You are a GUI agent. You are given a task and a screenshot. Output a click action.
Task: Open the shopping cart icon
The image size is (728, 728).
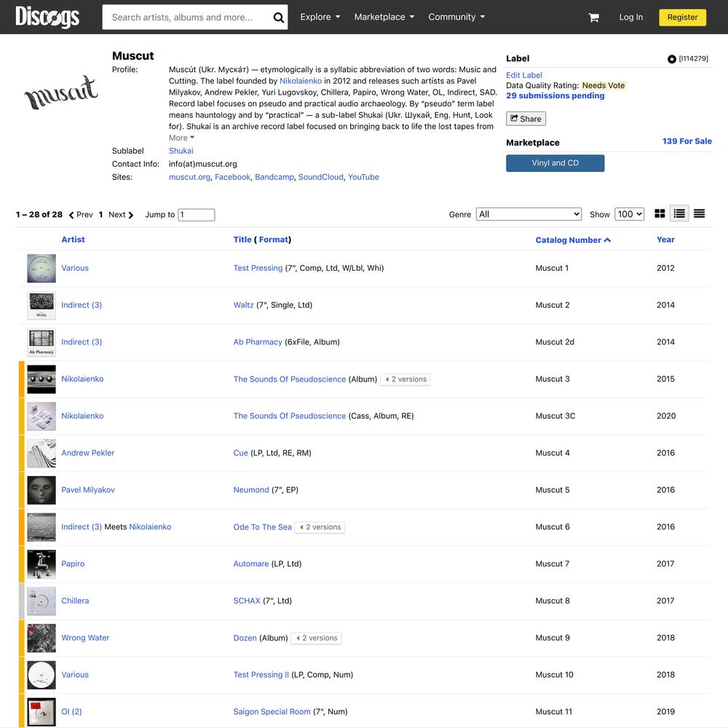(593, 17)
